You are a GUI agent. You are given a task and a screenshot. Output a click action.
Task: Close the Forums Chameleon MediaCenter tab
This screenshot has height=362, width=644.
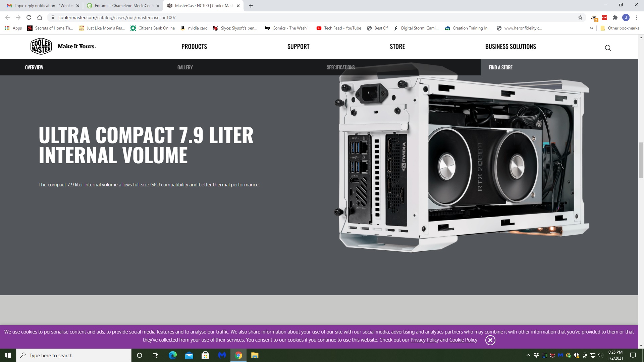(158, 6)
